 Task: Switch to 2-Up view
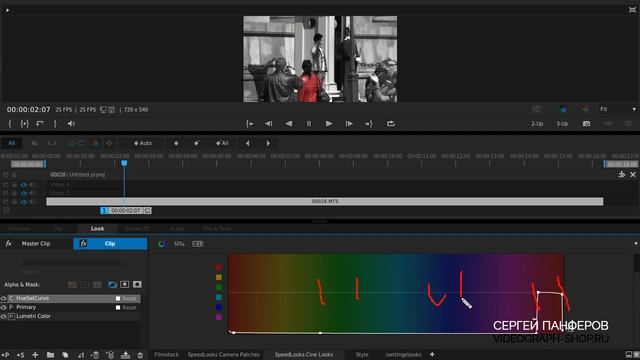(x=537, y=124)
